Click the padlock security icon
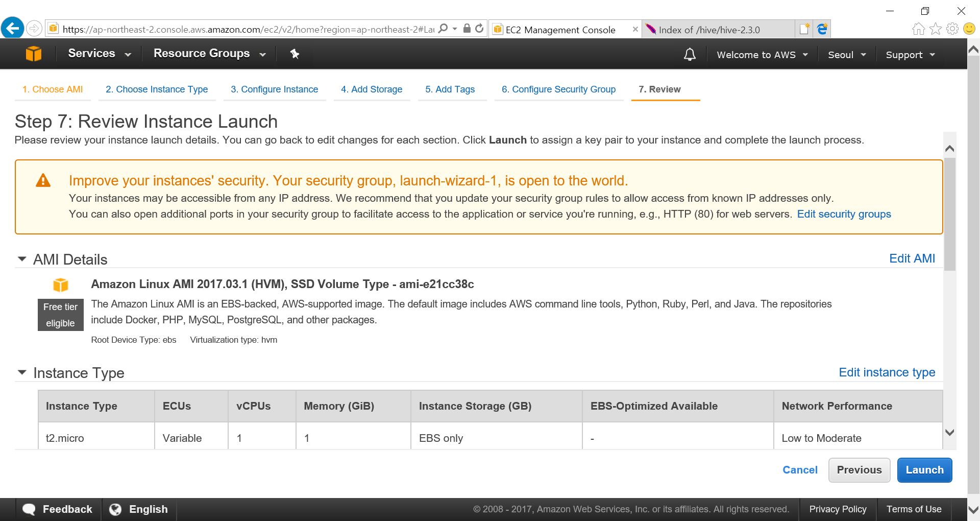The height and width of the screenshot is (521, 980). pyautogui.click(x=467, y=29)
